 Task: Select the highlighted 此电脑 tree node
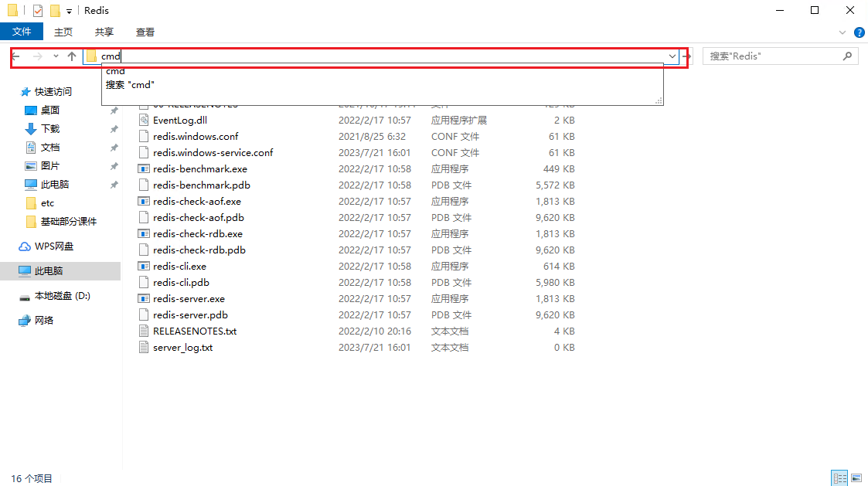[49, 270]
